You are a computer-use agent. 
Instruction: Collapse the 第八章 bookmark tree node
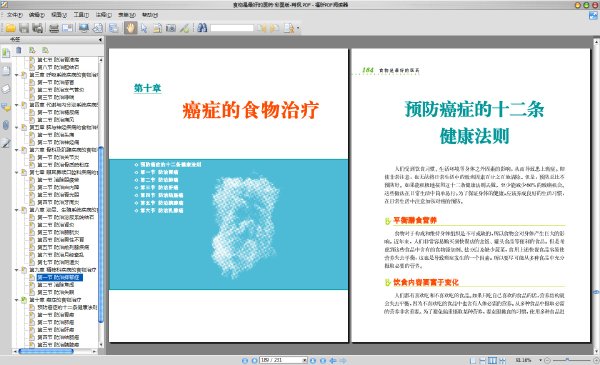click(16, 210)
